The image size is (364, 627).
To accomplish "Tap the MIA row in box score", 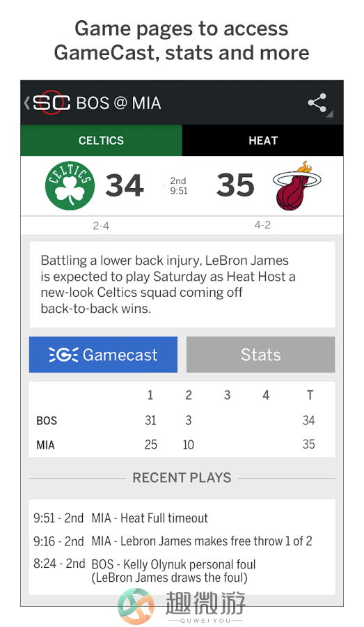I will click(182, 444).
